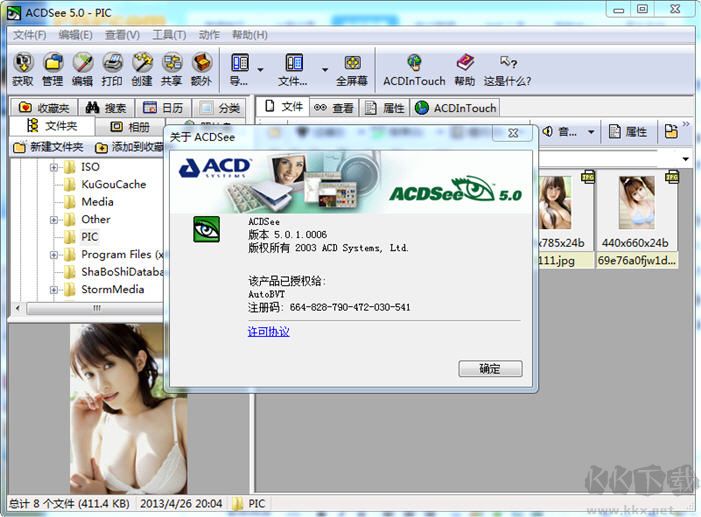Viewport: 701px width, 517px height.
Task: Expand the Other folder tree node
Action: 54,220
